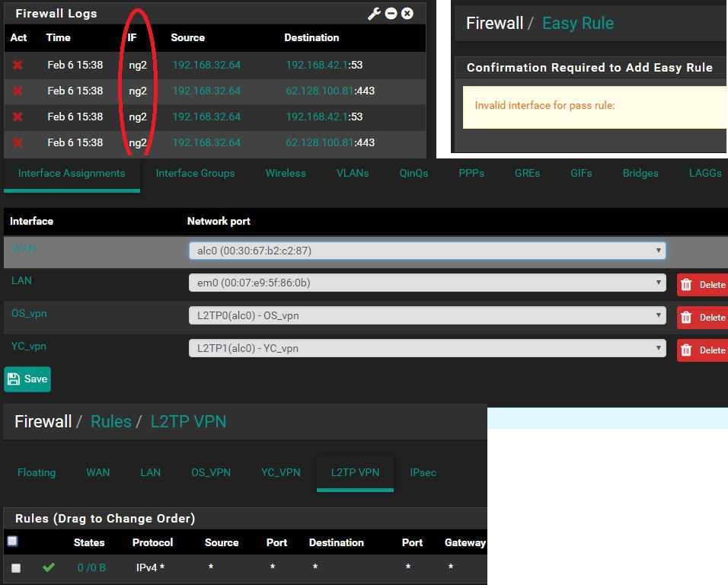728x585 pixels.
Task: Click the Gateway column header
Action: [x=465, y=543]
